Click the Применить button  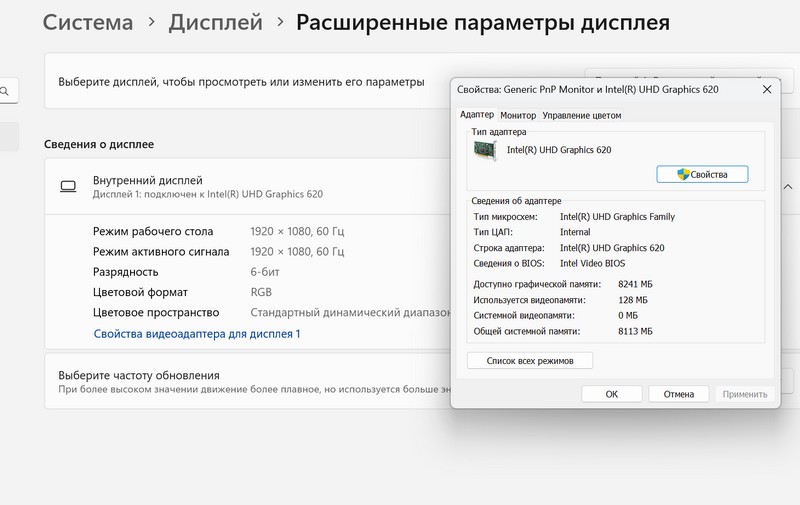(x=745, y=394)
